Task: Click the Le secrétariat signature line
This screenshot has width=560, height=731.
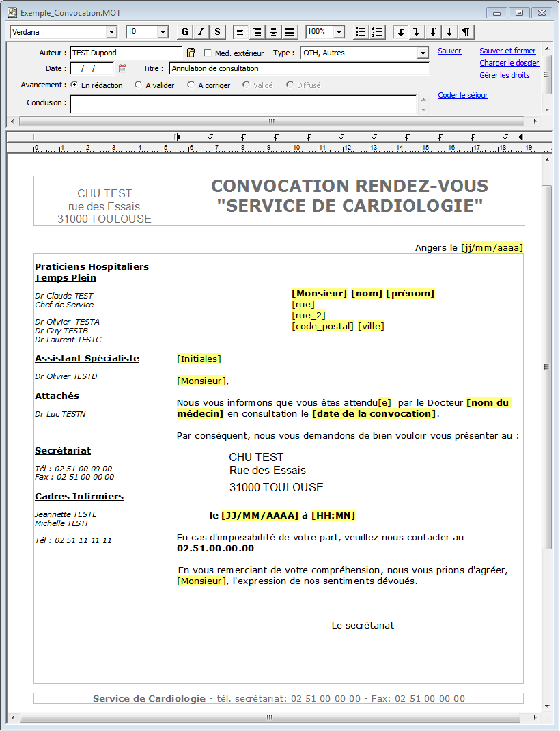Action: pos(363,626)
